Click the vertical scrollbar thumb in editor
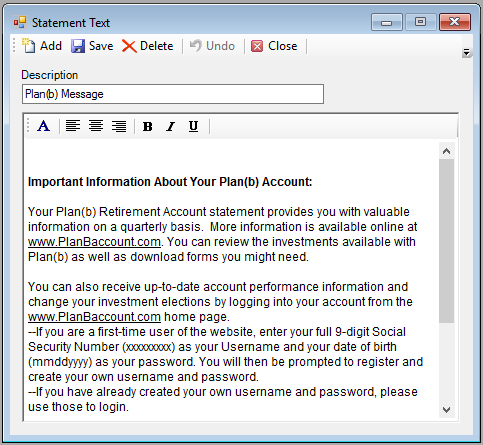Image resolution: width=483 pixels, height=445 pixels. pos(446,241)
